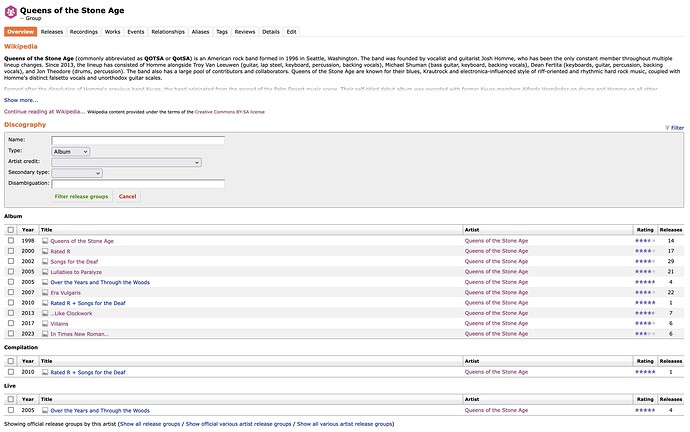Click the star rating for Villains
Image resolution: width=690 pixels, height=432 pixels.
pos(645,323)
